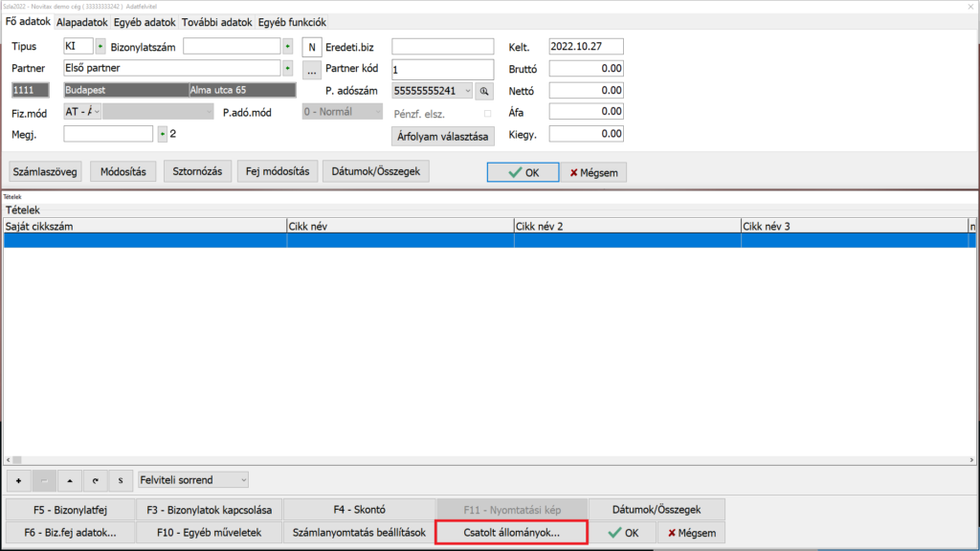Open the Egyéb funkciók tab
980x551 pixels.
click(x=292, y=21)
